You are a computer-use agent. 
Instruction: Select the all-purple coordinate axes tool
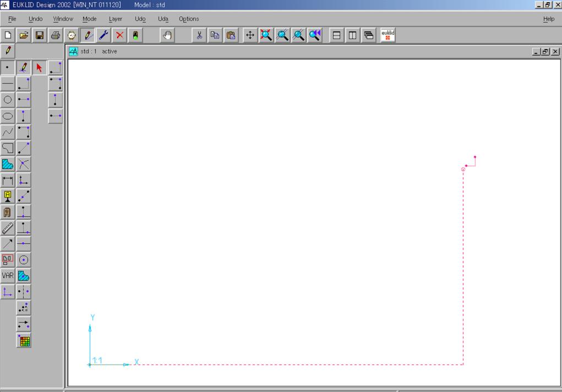pos(8,292)
